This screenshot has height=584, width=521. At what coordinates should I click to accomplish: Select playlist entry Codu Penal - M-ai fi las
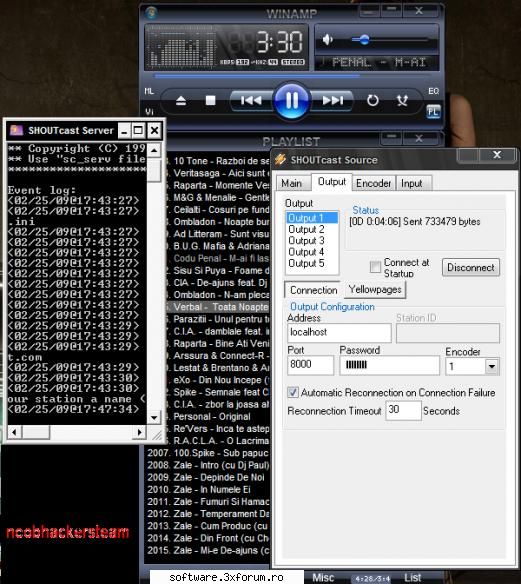[x=218, y=258]
